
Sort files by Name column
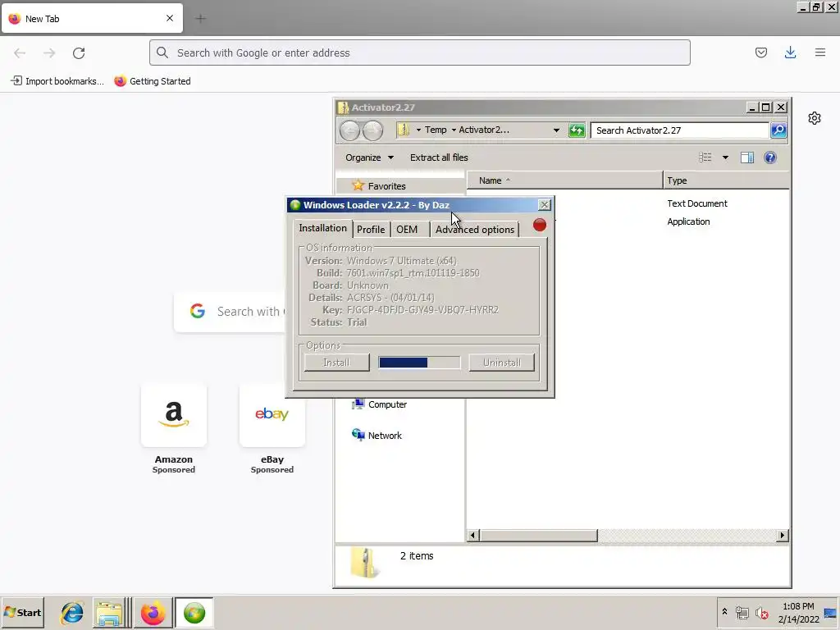(565, 180)
